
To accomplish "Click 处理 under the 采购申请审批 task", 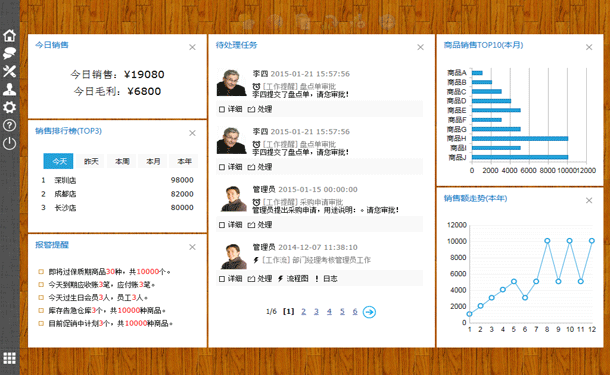I will click(260, 225).
